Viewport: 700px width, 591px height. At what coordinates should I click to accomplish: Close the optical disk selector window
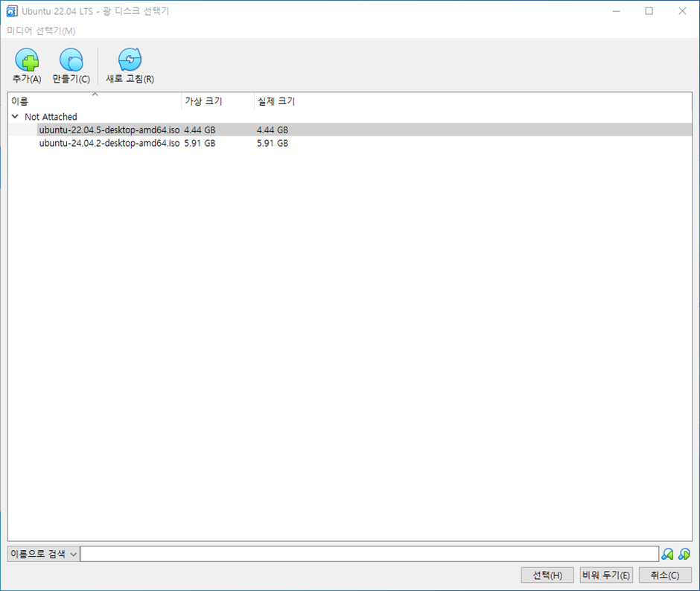682,11
